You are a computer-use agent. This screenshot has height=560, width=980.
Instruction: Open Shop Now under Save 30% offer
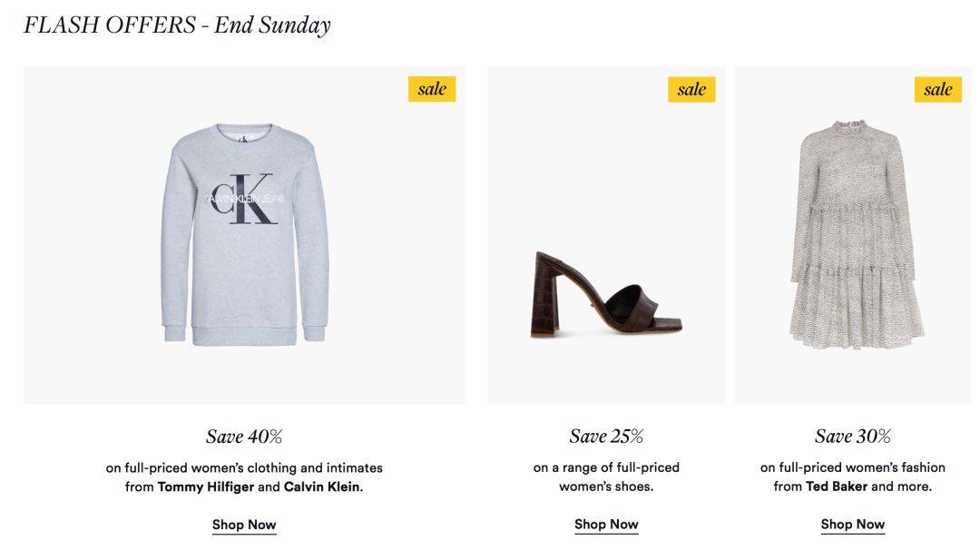click(x=852, y=525)
